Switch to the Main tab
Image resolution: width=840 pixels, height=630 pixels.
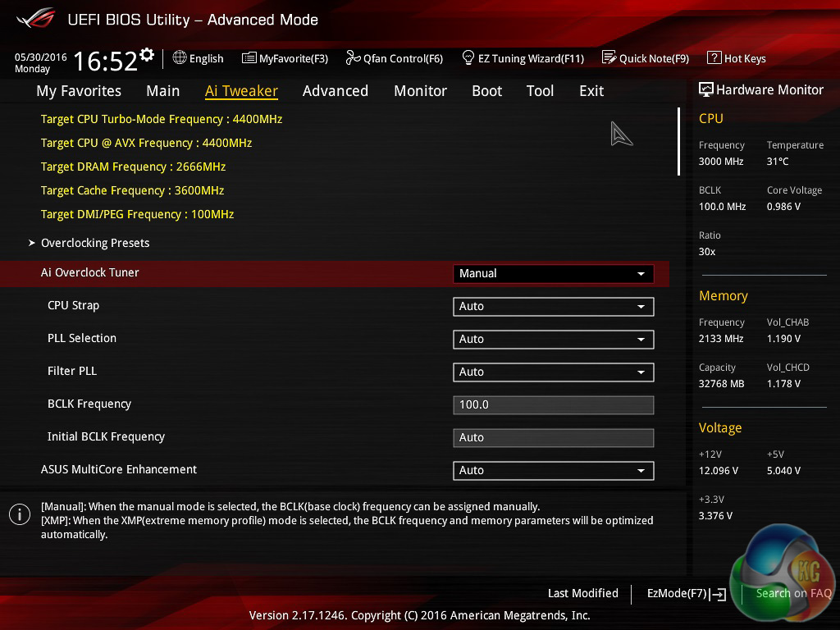[x=163, y=91]
